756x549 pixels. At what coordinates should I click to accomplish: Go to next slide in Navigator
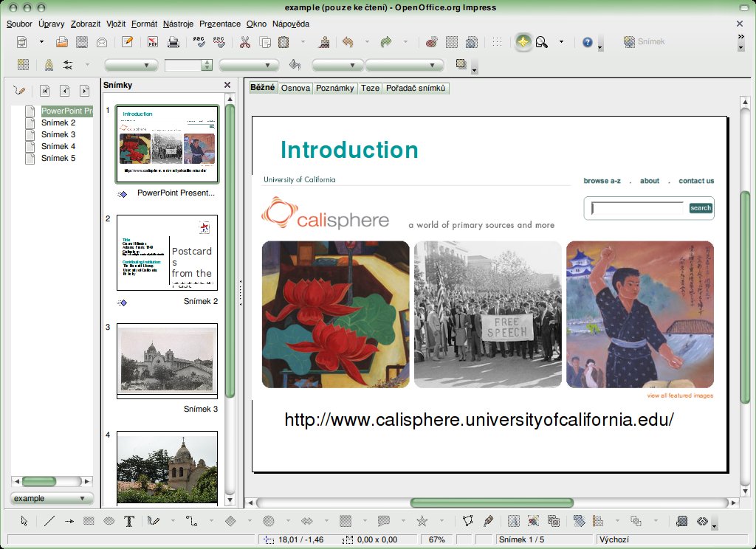point(84,90)
